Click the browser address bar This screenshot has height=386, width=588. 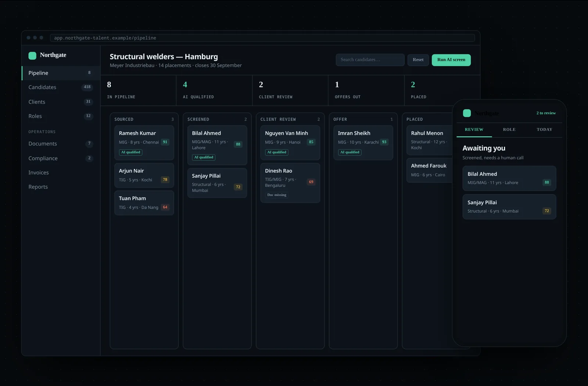[x=262, y=38]
